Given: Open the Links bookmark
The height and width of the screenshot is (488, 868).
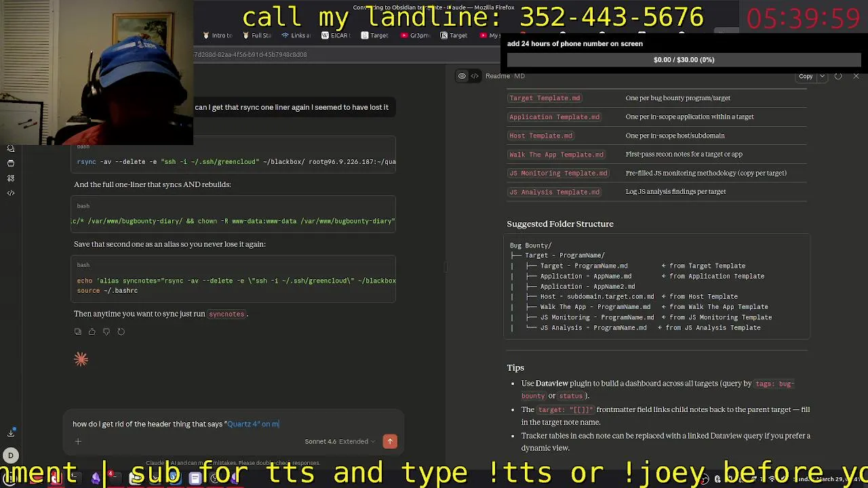Looking at the screenshot, I should point(296,35).
